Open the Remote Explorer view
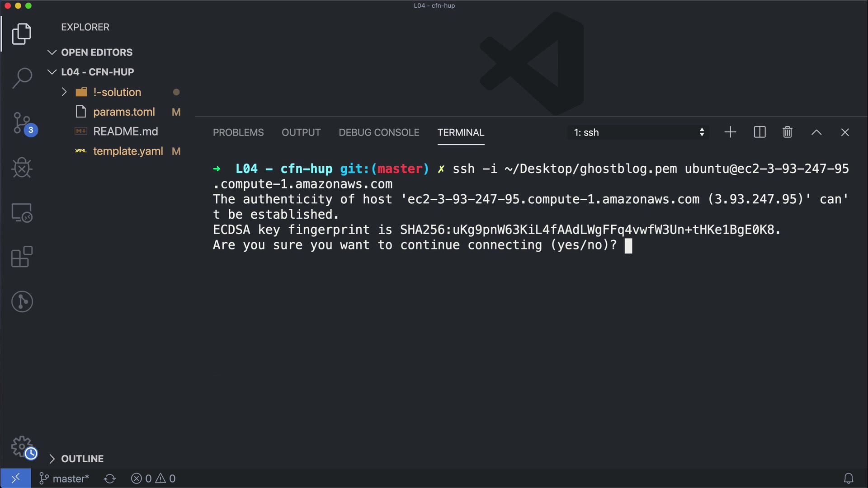The image size is (868, 488). [x=22, y=212]
